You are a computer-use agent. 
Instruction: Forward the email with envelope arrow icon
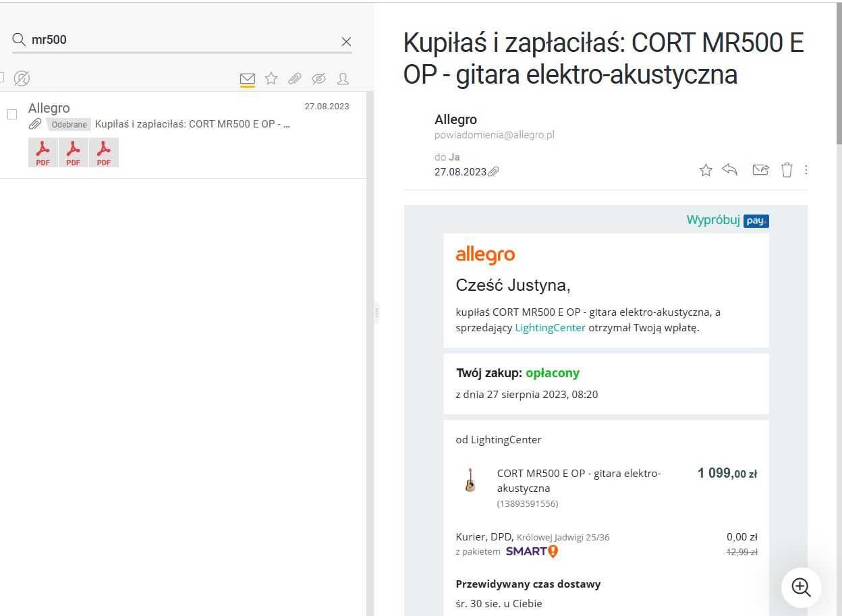click(760, 170)
